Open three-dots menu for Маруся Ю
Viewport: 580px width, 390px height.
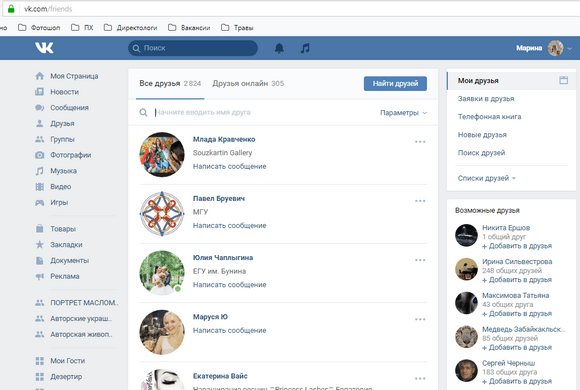tap(420, 319)
